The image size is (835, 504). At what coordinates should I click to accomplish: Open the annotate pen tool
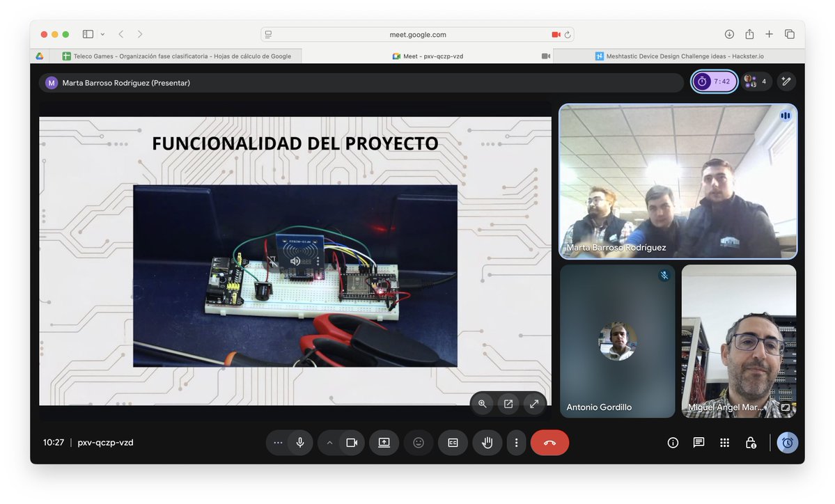(x=786, y=81)
